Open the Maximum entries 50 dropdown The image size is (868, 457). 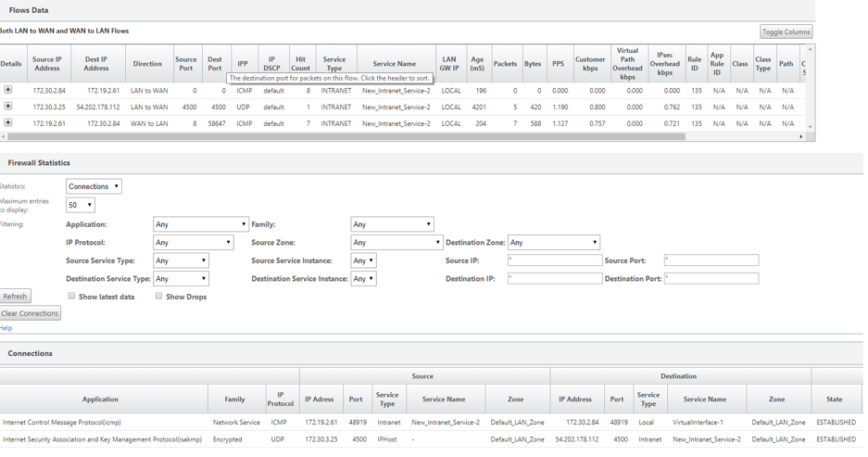pyautogui.click(x=81, y=205)
